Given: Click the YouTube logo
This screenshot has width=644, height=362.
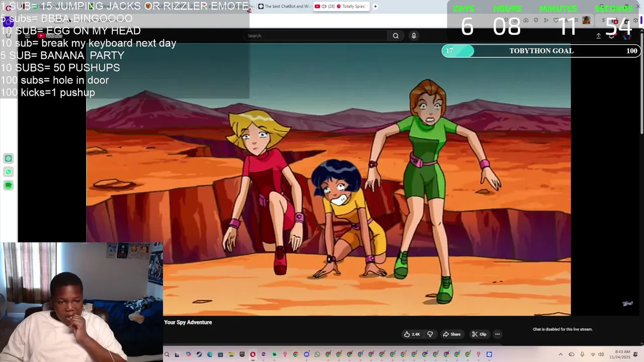Looking at the screenshot, I should [x=50, y=36].
